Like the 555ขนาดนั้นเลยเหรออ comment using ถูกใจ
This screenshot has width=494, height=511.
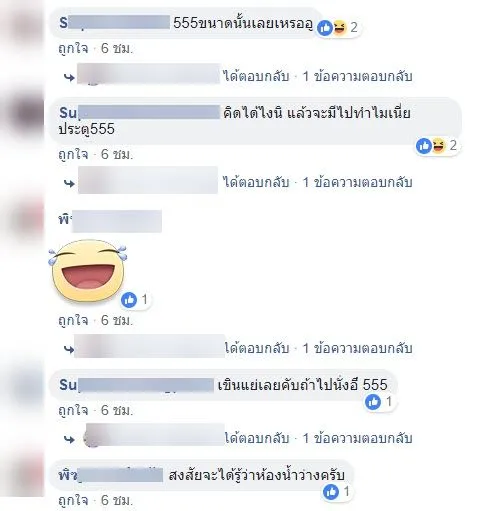point(73,49)
